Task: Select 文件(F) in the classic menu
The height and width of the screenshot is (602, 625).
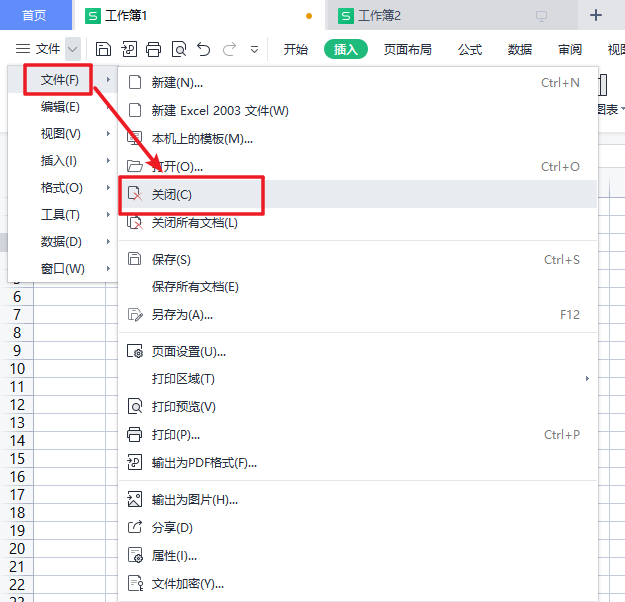Action: (x=63, y=80)
